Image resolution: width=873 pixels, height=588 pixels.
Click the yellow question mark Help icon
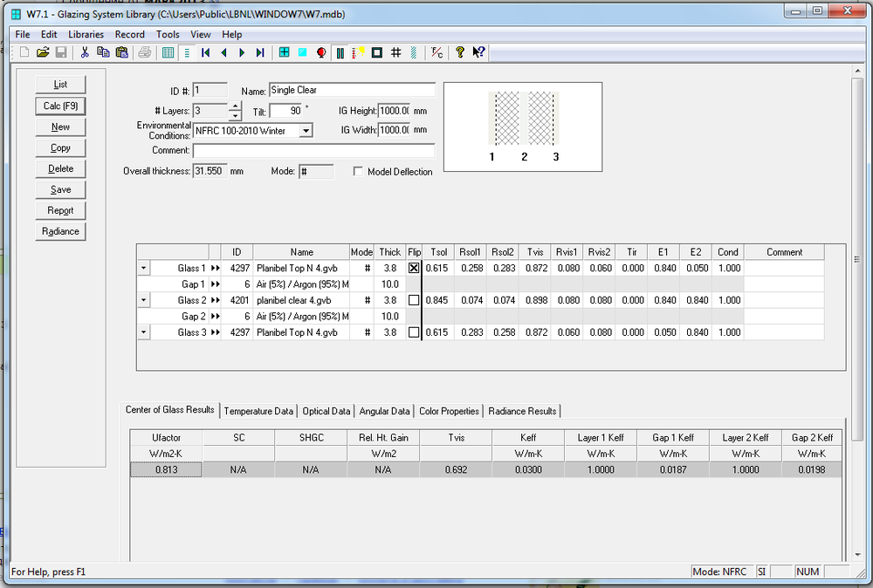click(460, 52)
